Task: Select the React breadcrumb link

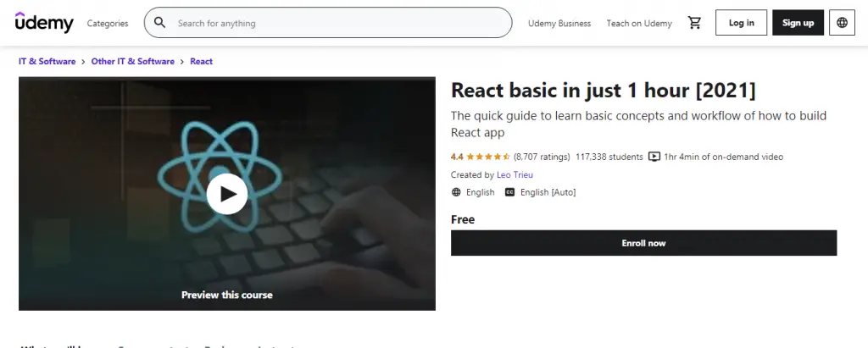Action: click(x=202, y=62)
